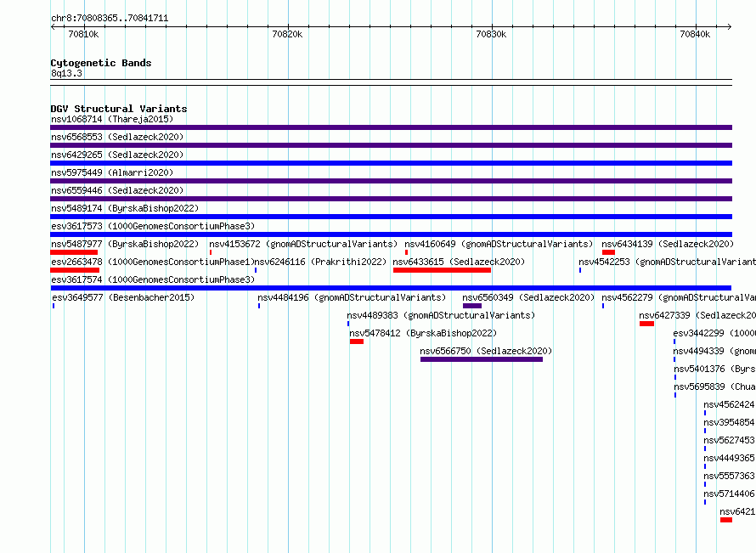Click the 70820k ruler position marker
The height and width of the screenshot is (553, 756).
coord(287,34)
